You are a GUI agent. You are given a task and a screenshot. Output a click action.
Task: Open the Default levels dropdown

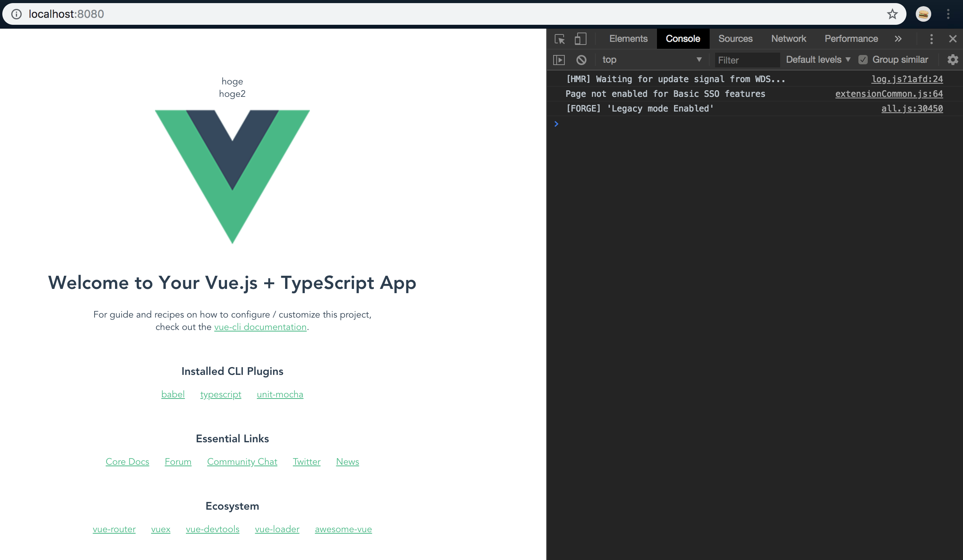pos(818,60)
